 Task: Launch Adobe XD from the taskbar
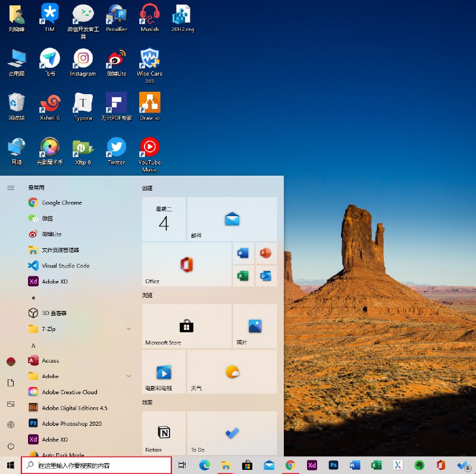tap(312, 465)
